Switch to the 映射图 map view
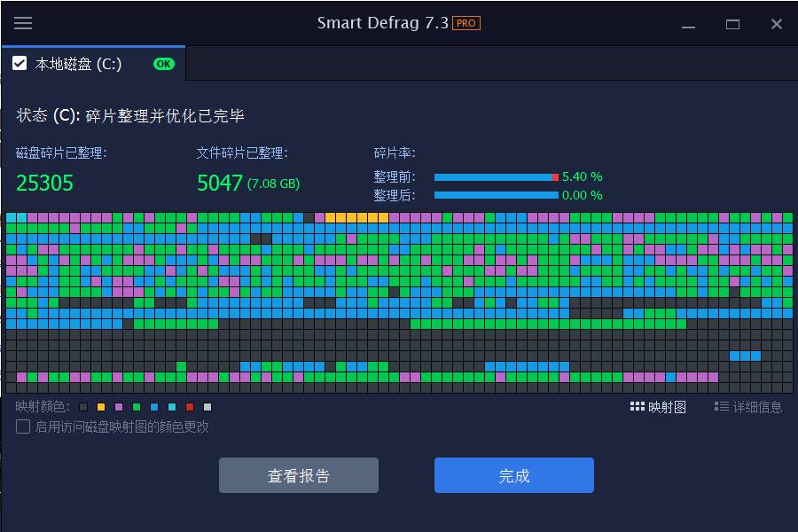Image resolution: width=798 pixels, height=532 pixels. pyautogui.click(x=660, y=406)
